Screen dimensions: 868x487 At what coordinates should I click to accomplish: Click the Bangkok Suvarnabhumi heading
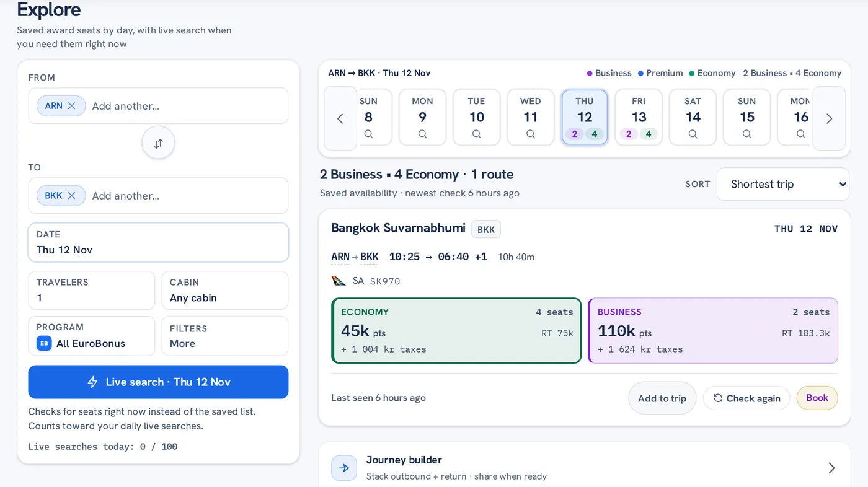(x=398, y=228)
